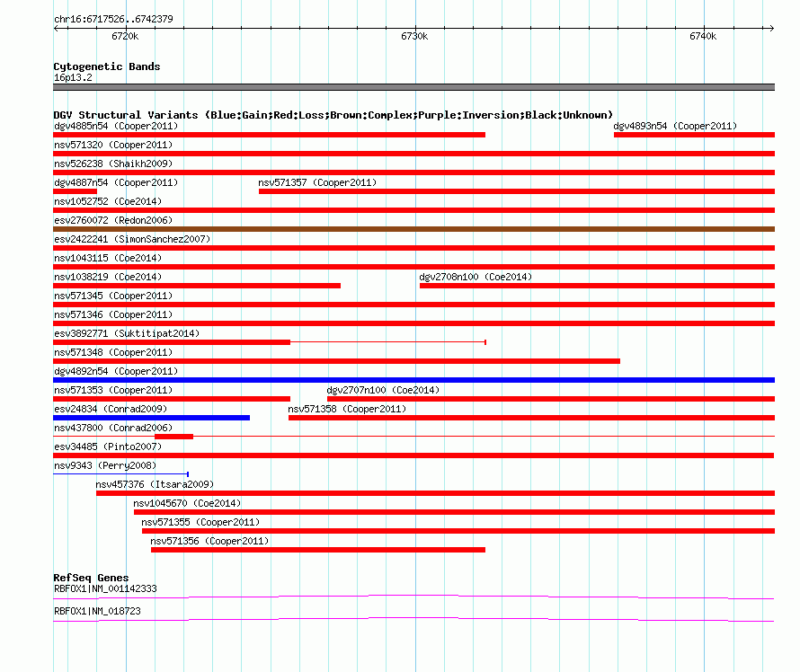Click the 6720k ruler tick label

click(125, 36)
